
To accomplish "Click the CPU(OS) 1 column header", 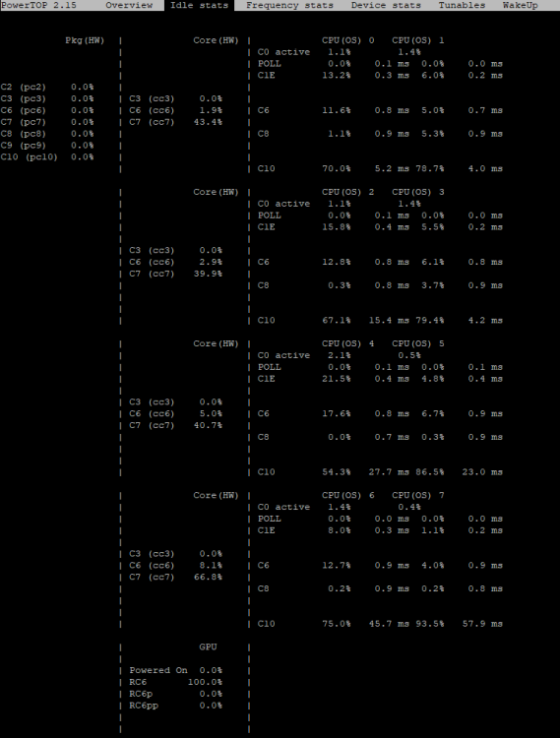I will click(418, 40).
